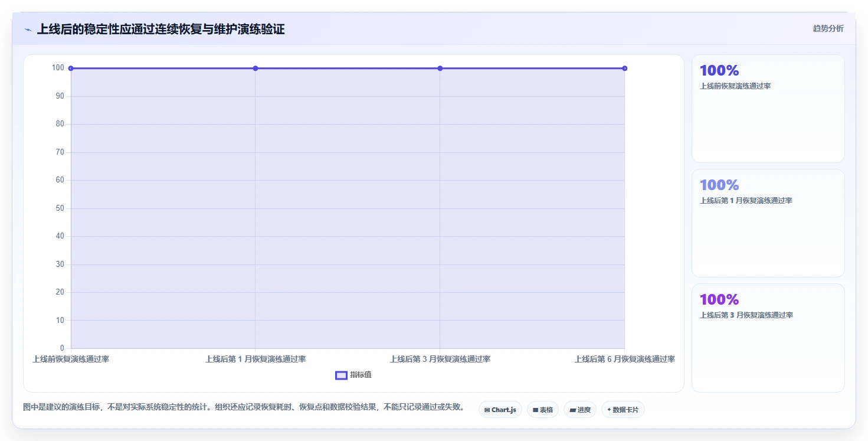The image size is (868, 441).
Task: Click the title 上线后的稳定性应通过连续恢复与维护演练验证
Action: click(161, 30)
